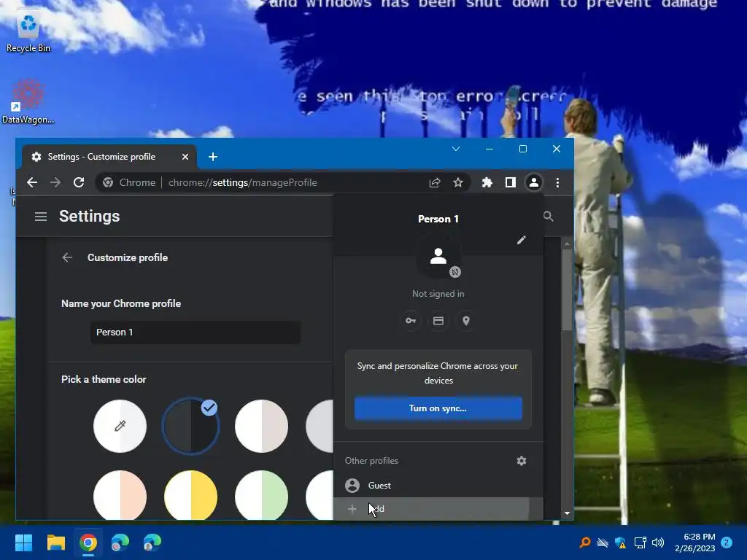Select the dark theme color swatch
The width and height of the screenshot is (747, 560).
click(190, 426)
